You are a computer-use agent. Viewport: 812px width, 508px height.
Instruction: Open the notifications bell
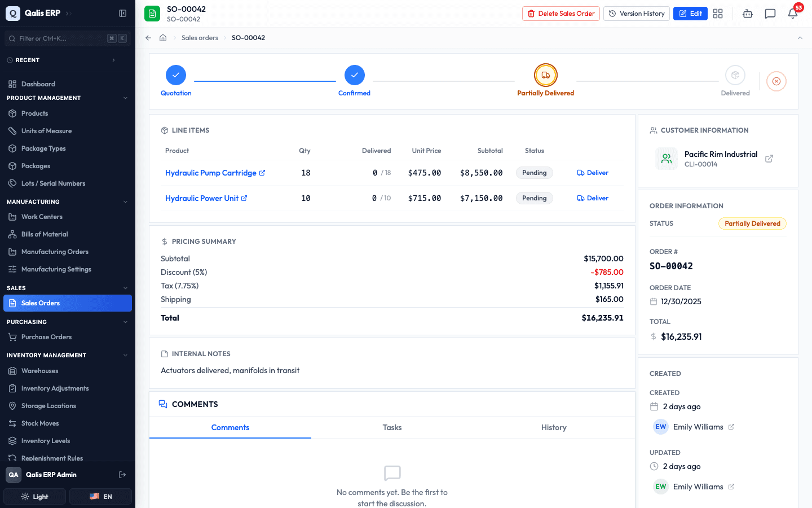(x=793, y=14)
